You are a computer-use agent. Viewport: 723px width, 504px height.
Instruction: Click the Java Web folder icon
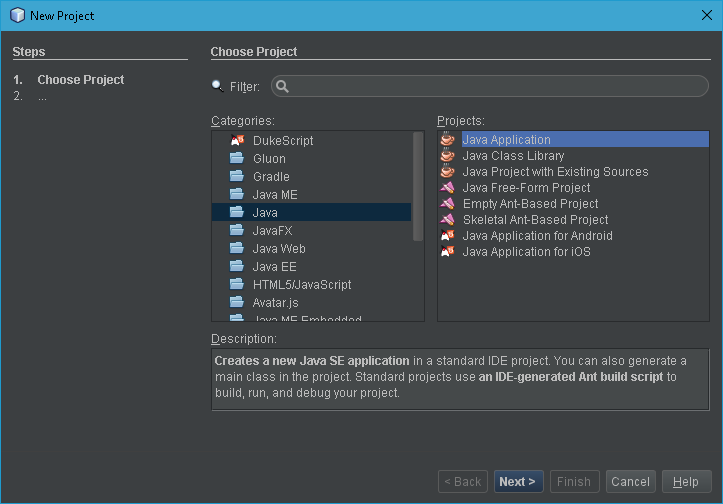(x=237, y=248)
